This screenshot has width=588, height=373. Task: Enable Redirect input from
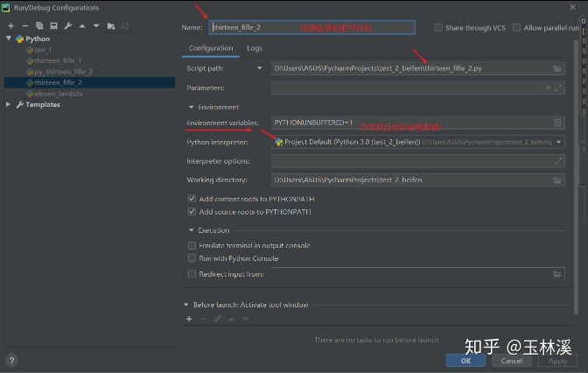tap(192, 274)
